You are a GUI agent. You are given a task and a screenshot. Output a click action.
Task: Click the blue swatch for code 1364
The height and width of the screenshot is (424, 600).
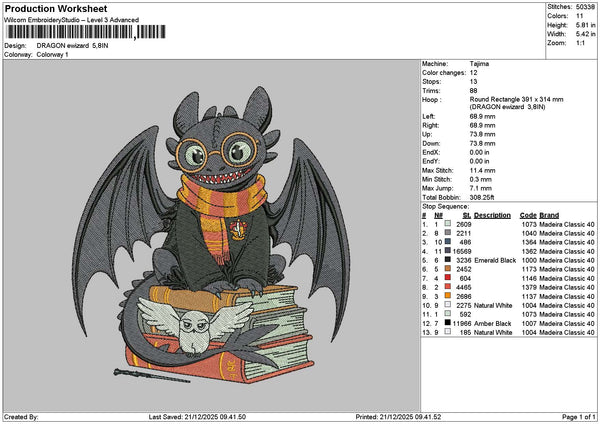[x=448, y=242]
